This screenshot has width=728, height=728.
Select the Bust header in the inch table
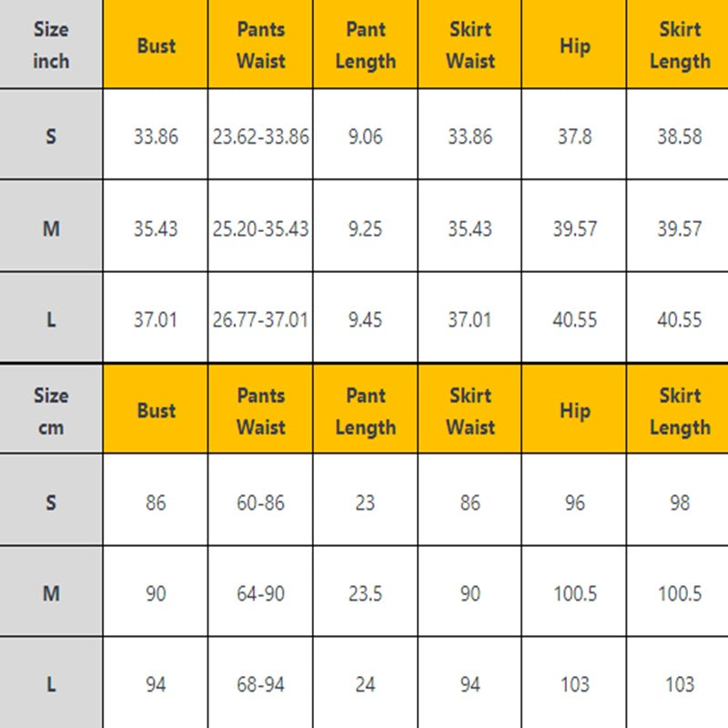click(x=156, y=45)
